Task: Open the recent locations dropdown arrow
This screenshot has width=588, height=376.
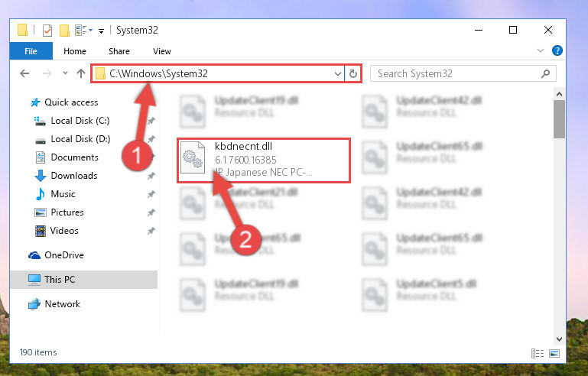Action: pyautogui.click(x=65, y=73)
